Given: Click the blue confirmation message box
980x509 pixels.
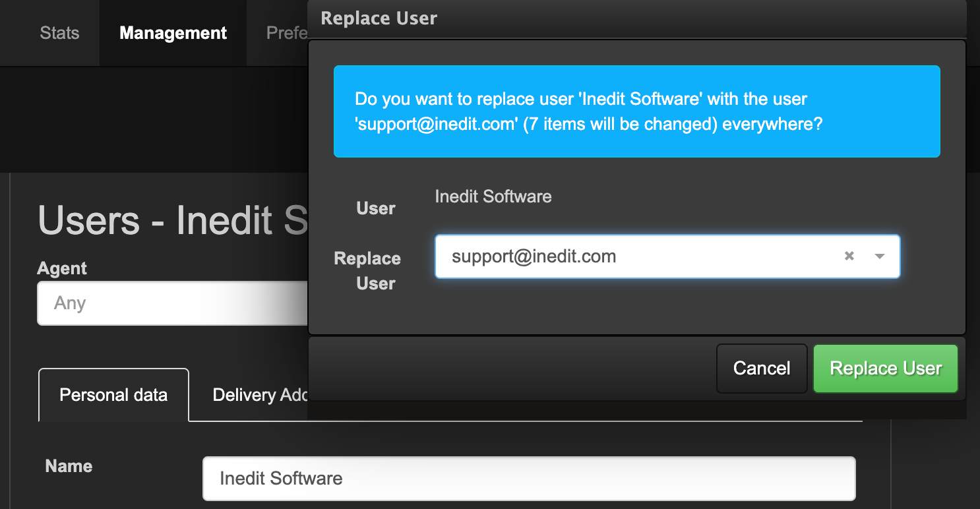Looking at the screenshot, I should tap(636, 111).
